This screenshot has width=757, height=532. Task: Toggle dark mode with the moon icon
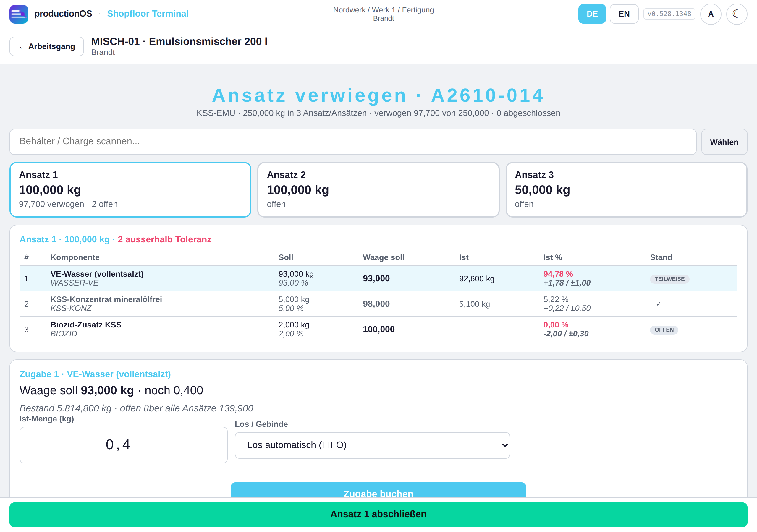pos(737,14)
